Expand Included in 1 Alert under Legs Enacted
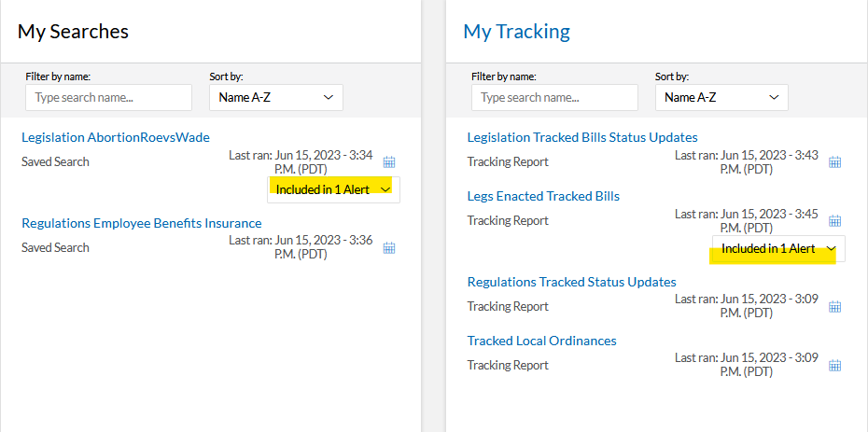Image resolution: width=868 pixels, height=432 pixels. [778, 249]
